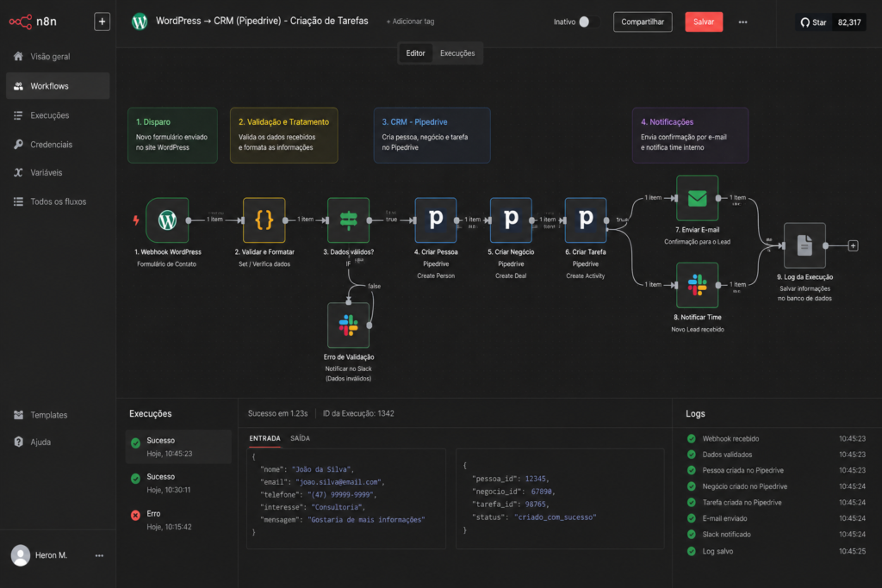Open Execuções in the sidebar

pyautogui.click(x=49, y=115)
